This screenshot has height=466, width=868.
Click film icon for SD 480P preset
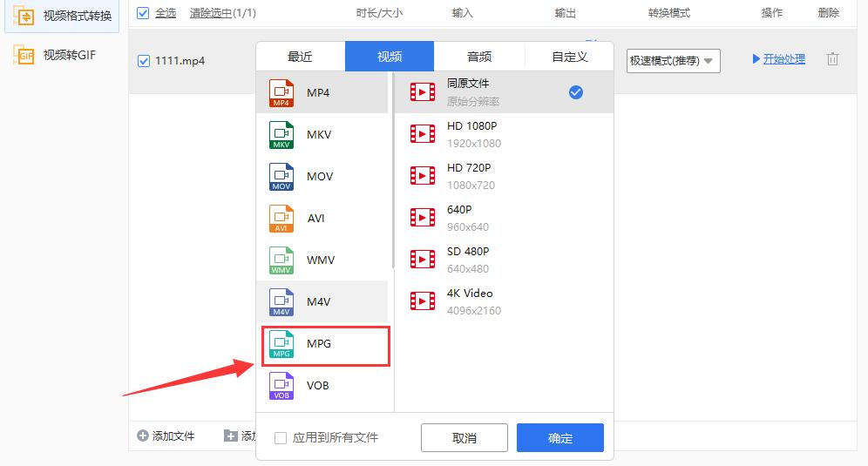pos(423,259)
